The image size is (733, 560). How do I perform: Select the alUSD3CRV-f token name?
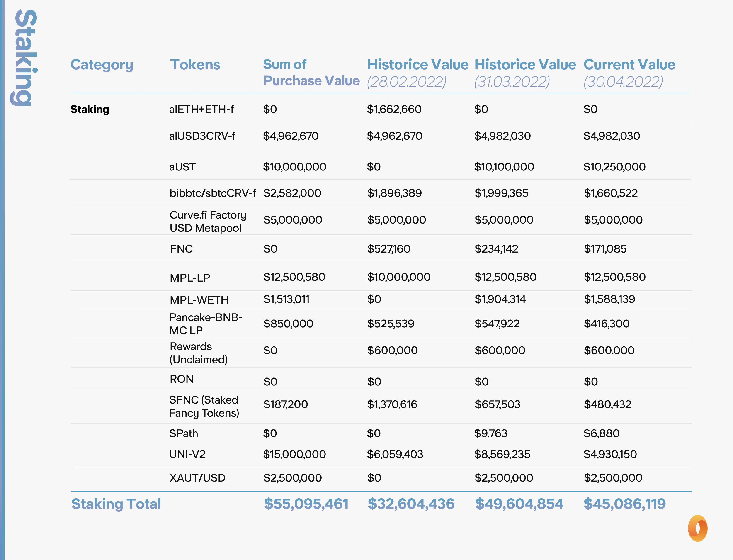(202, 136)
